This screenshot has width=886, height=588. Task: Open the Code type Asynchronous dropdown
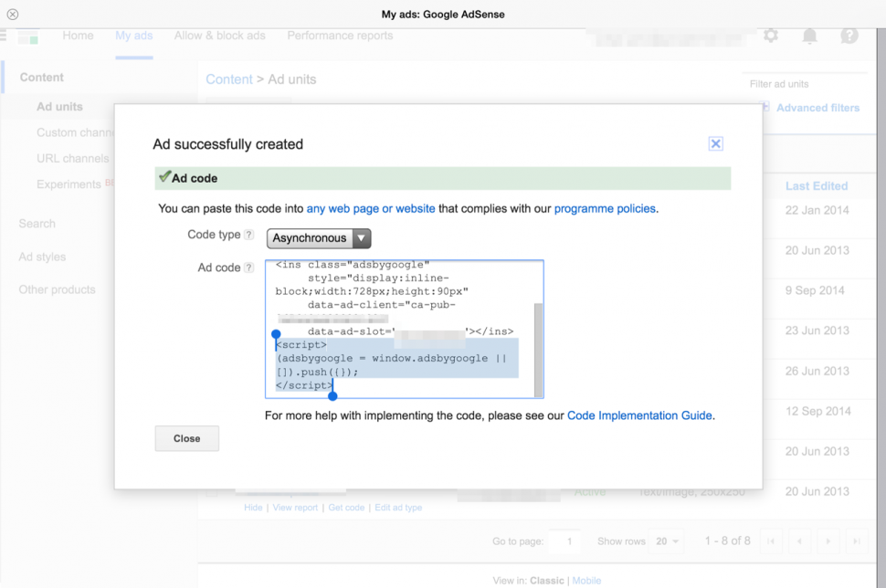tap(319, 238)
